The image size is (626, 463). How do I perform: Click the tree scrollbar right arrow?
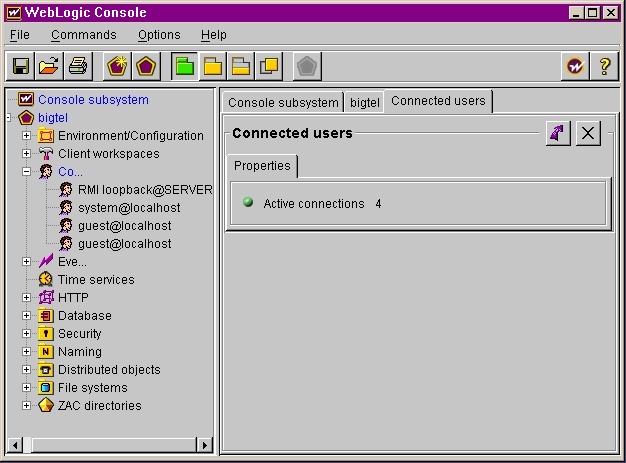[204, 445]
